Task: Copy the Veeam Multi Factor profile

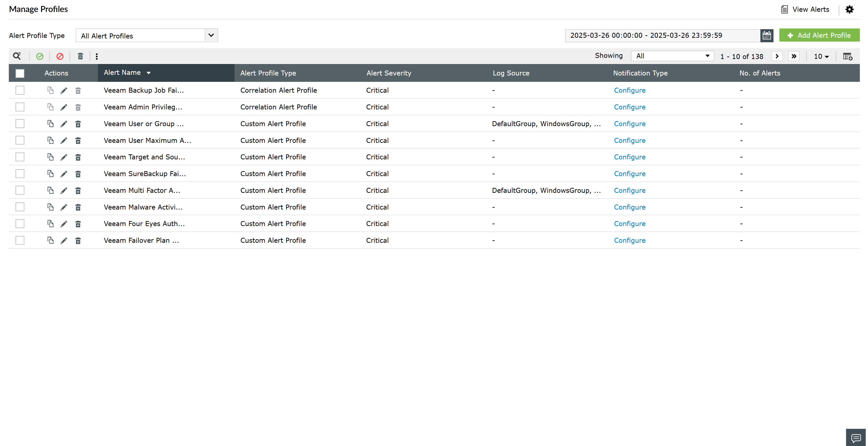Action: pos(51,190)
